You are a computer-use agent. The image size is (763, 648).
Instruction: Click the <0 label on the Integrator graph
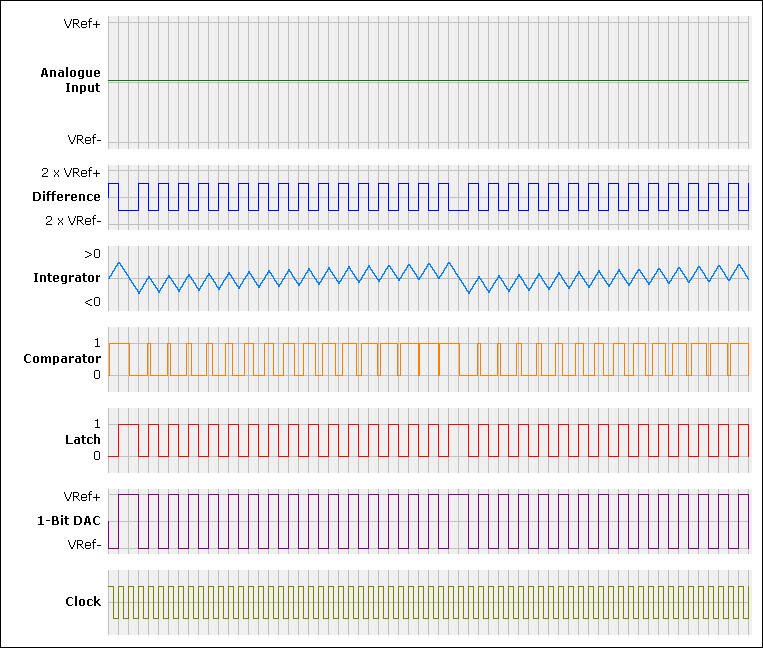(x=92, y=302)
